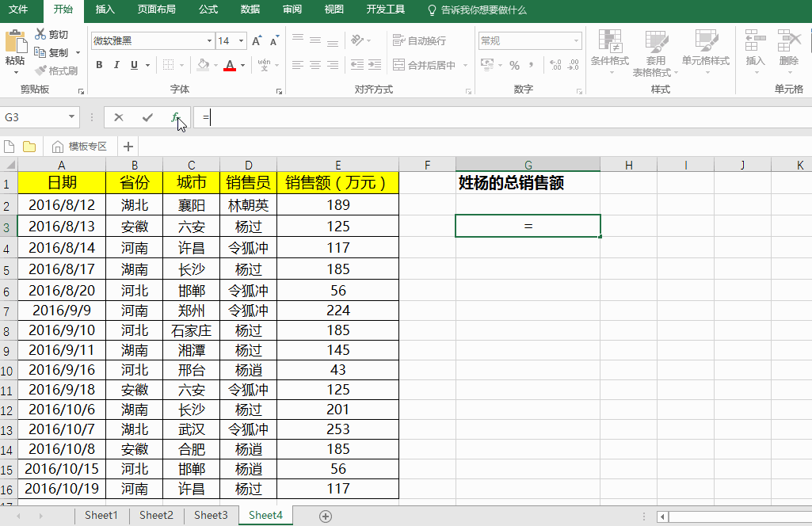
Task: Click the center text icon
Action: click(315, 65)
